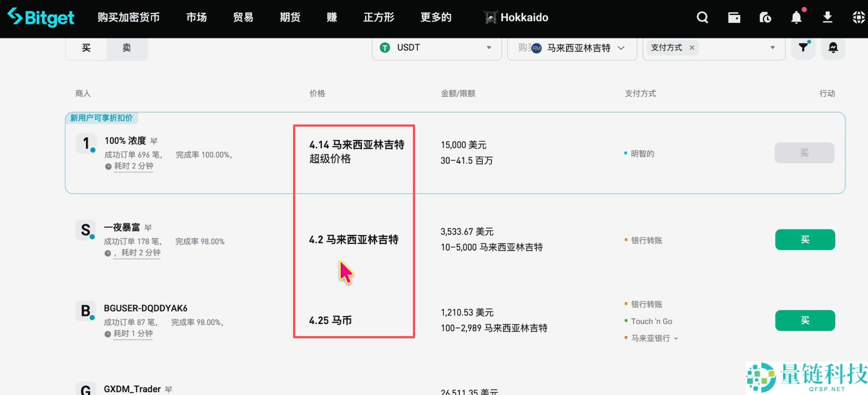Image resolution: width=868 pixels, height=395 pixels.
Task: Open the search icon in top bar
Action: (x=702, y=17)
